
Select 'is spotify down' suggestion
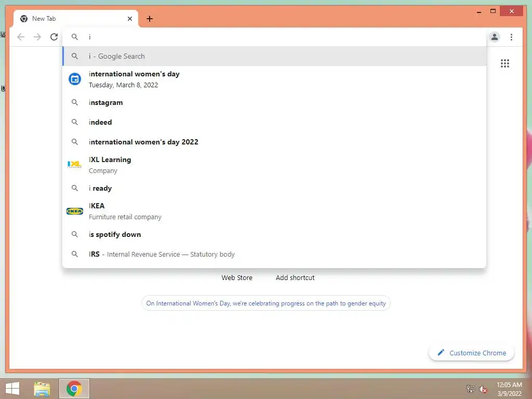pos(274,234)
